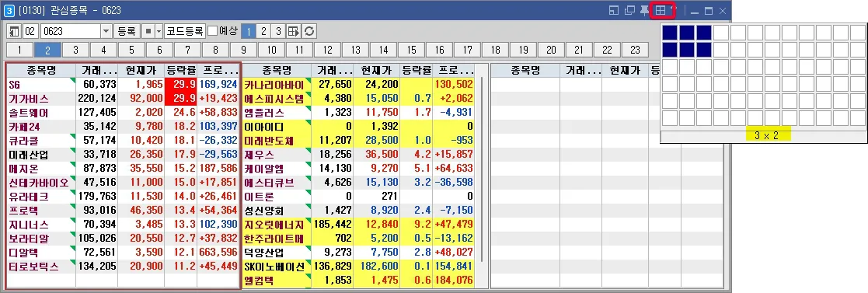Select the 앱클러스 stock name
The width and height of the screenshot is (868, 293).
[265, 113]
